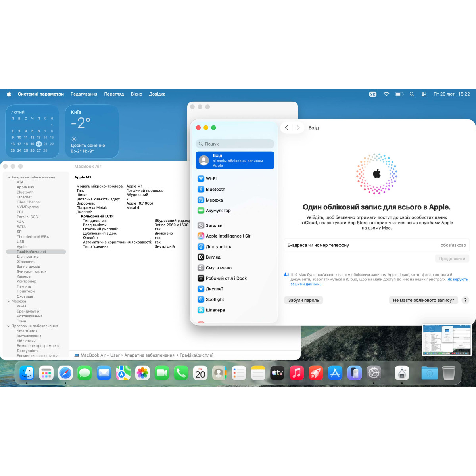Open the Перегляд menu

(x=114, y=94)
